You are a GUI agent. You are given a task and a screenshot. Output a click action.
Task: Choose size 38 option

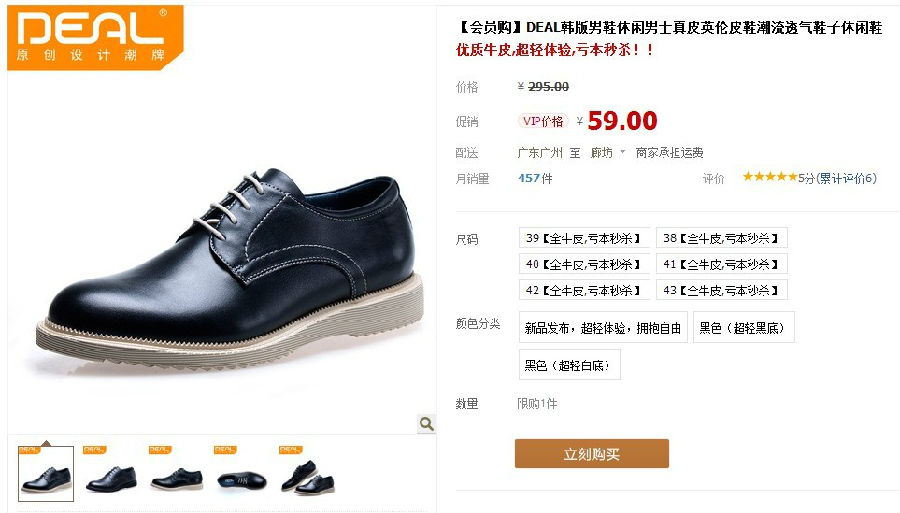(721, 238)
